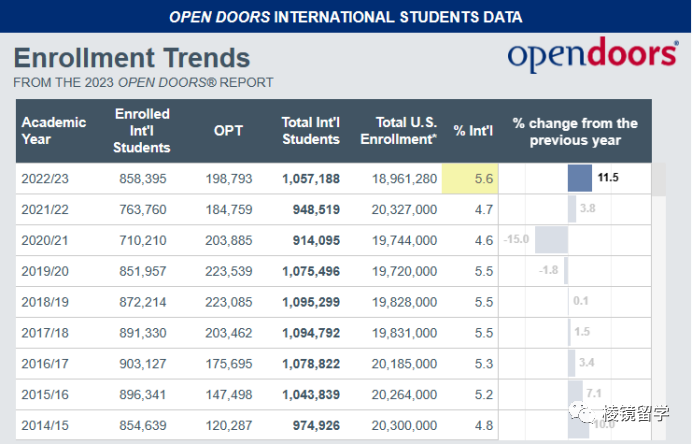
Task: Click OPT value 184,759
Action: coord(229,210)
